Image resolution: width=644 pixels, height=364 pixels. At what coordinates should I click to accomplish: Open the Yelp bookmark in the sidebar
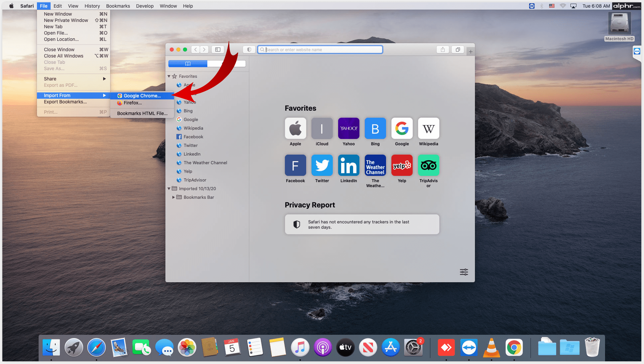tap(188, 171)
